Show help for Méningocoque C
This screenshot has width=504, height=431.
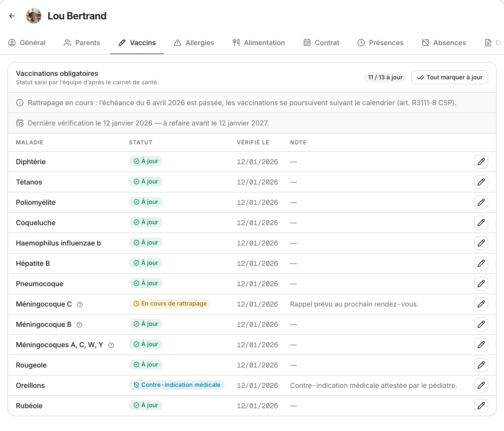80,305
